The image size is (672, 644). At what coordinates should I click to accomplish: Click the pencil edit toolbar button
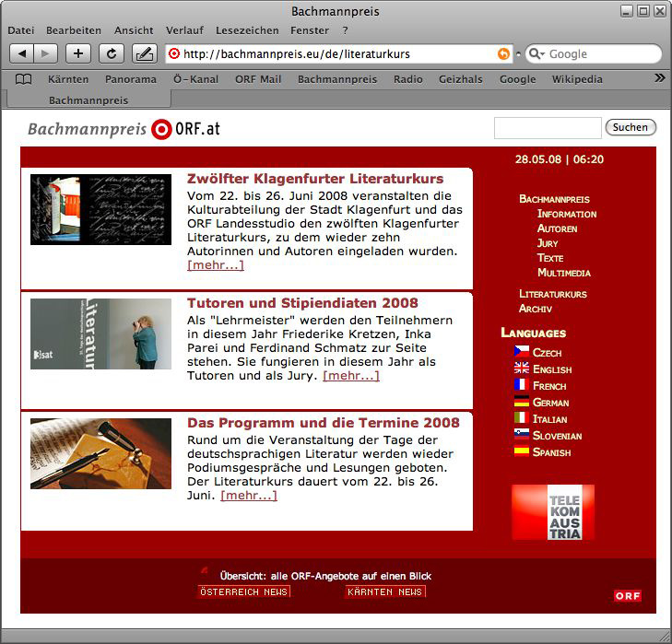145,53
